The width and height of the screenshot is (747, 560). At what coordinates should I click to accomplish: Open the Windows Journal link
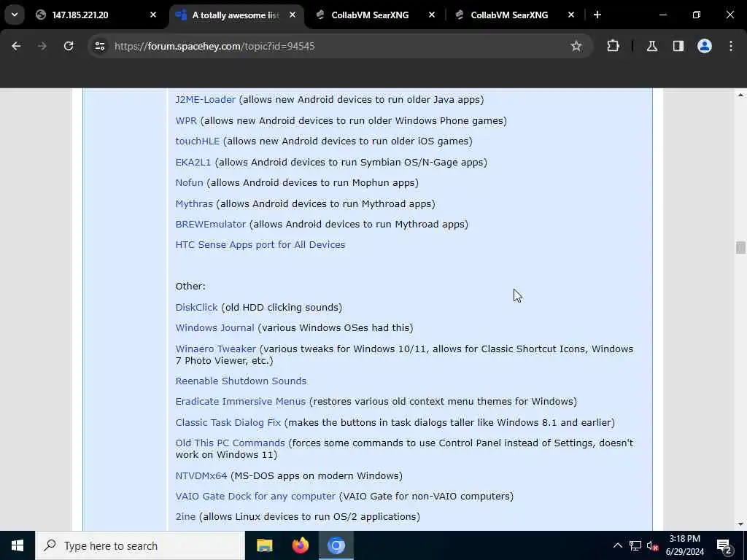tap(215, 327)
